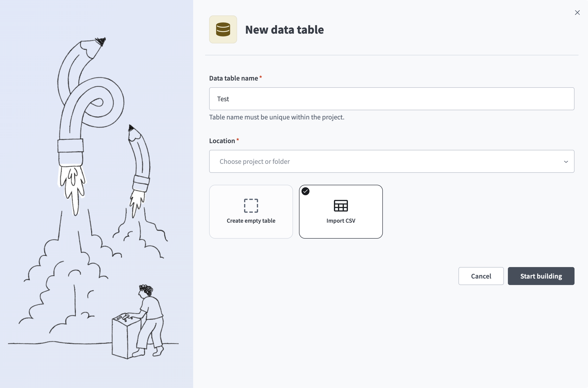Open the Choose project or folder selector

point(392,161)
